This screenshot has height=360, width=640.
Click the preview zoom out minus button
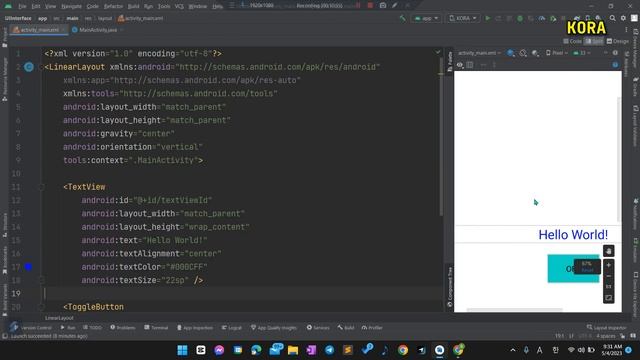609,276
